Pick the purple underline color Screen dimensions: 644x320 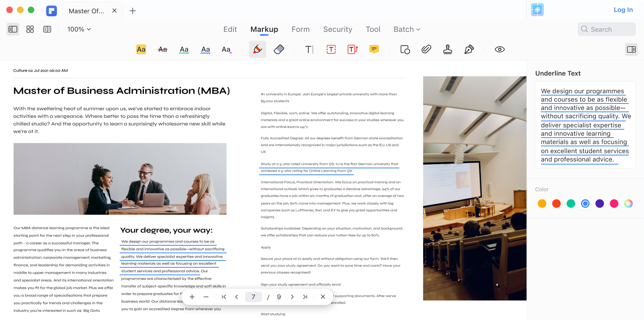600,204
